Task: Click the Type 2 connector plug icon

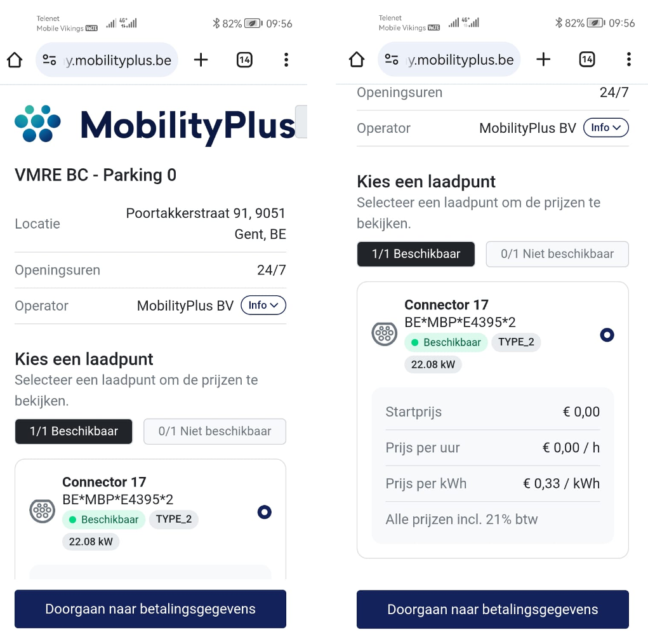Action: coord(42,511)
